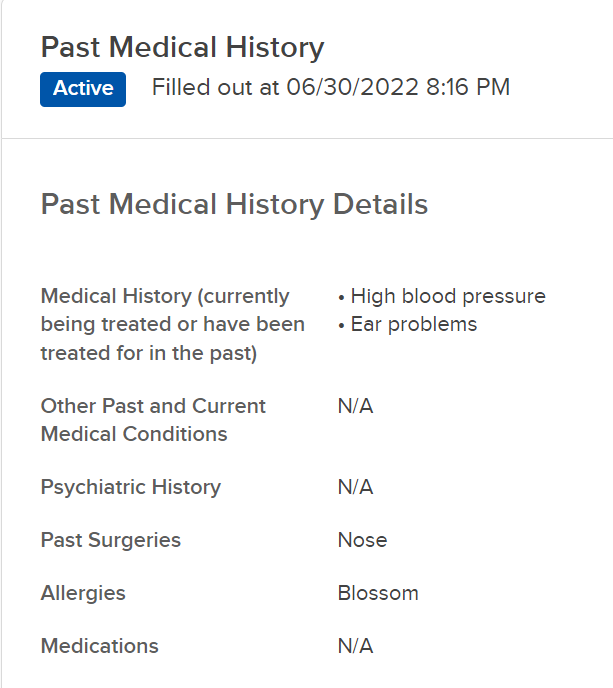613x688 pixels.
Task: Click the Psychiatric History label
Action: point(131,487)
